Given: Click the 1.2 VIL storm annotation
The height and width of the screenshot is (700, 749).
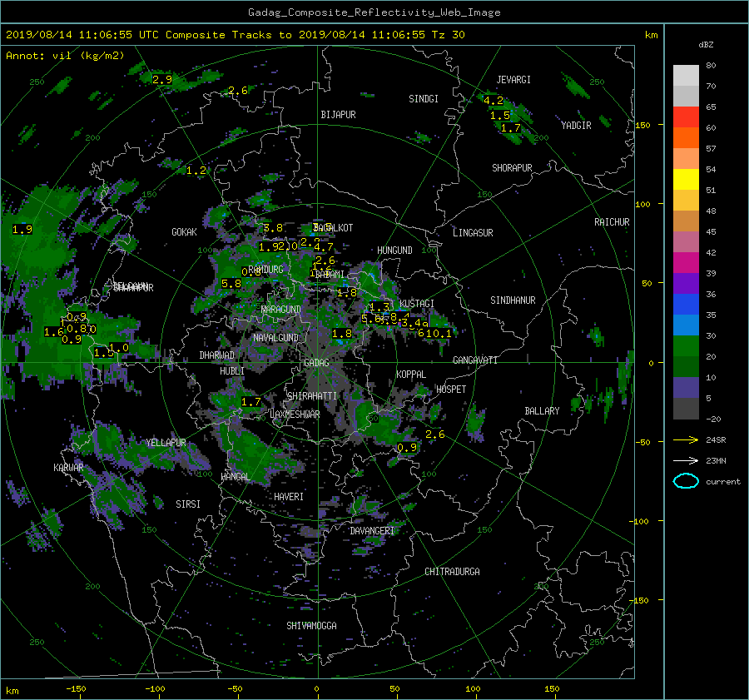Looking at the screenshot, I should [x=196, y=171].
